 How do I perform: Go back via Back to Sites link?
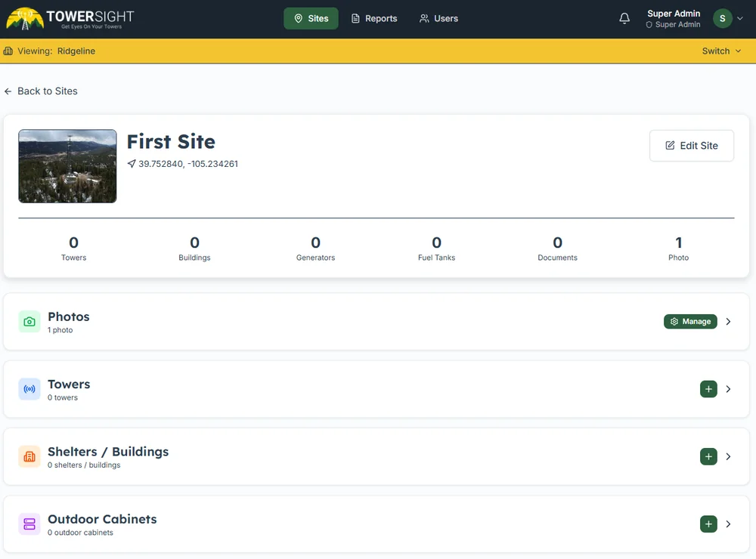pos(41,91)
